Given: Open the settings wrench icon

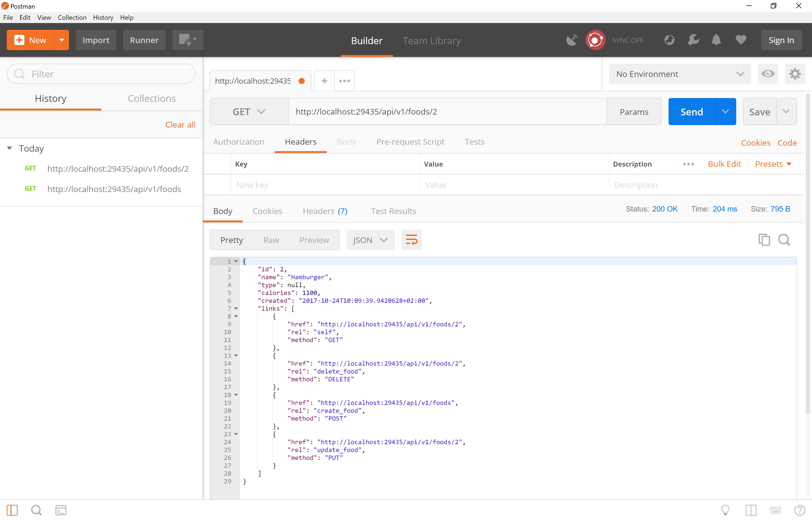Looking at the screenshot, I should (693, 40).
